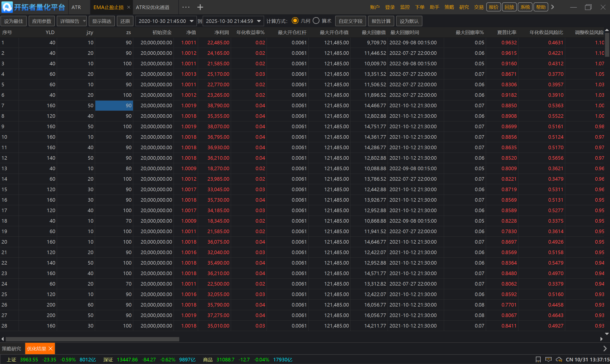Open the end date 2025-10-30 dropdown
Screen dimensions: 610x364
[259, 21]
